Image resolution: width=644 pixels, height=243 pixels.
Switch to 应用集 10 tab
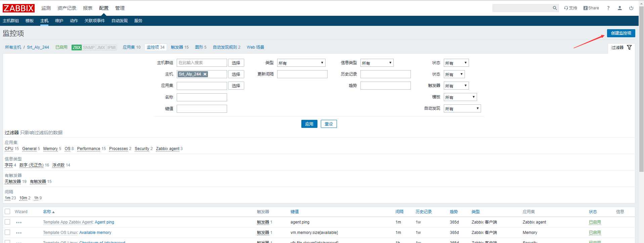[x=131, y=47]
